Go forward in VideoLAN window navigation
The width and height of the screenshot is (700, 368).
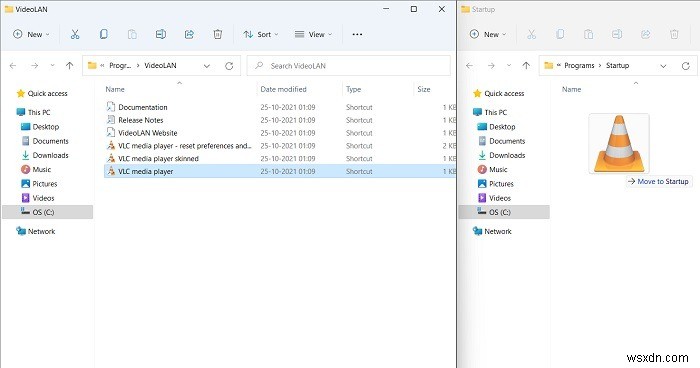[34, 66]
